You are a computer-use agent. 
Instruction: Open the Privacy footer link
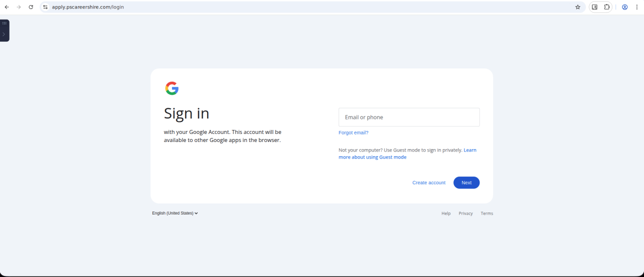coord(465,214)
